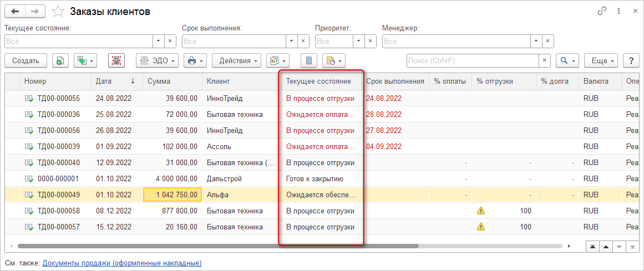Move down one row arrow button

[x=620, y=247]
